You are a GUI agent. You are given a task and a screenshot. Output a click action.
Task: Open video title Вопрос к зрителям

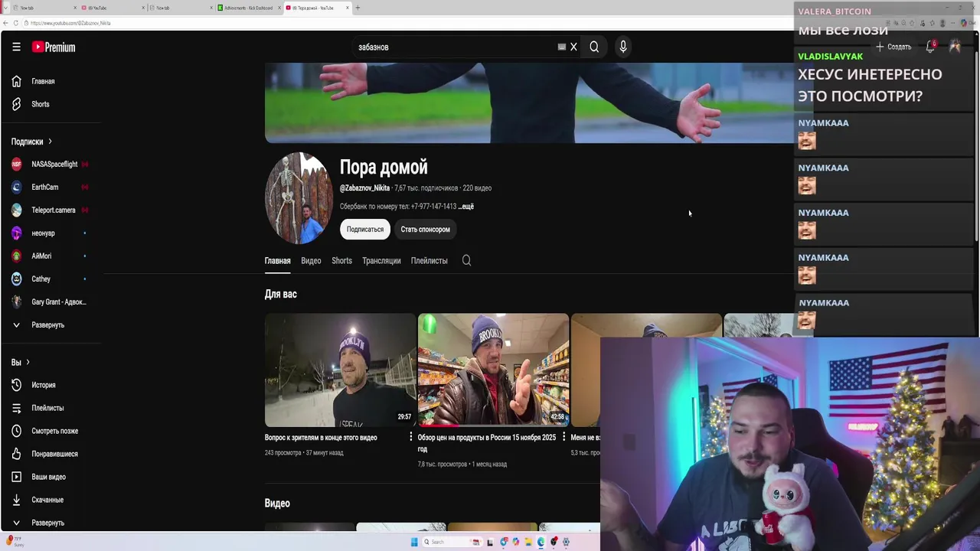click(x=321, y=438)
